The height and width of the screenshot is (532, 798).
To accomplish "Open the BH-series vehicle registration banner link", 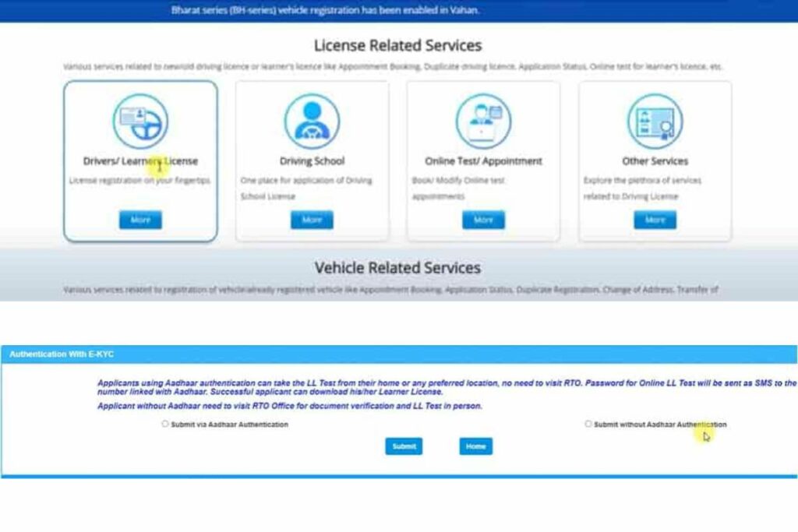I will tap(326, 10).
